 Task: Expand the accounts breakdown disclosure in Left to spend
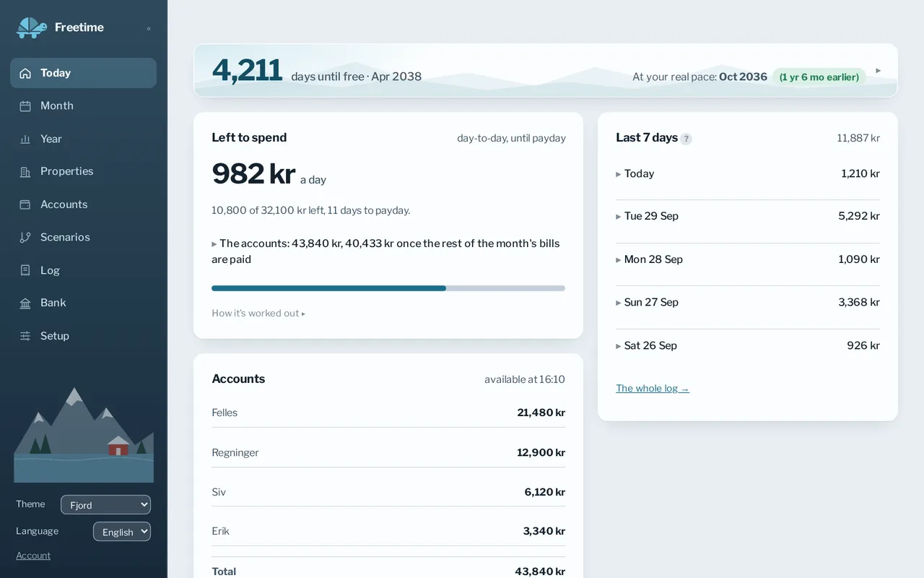tap(388, 251)
